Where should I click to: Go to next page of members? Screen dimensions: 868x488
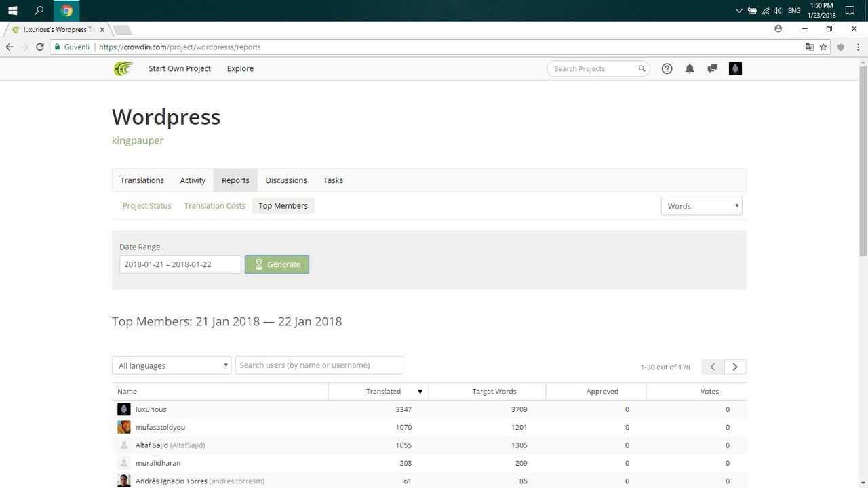(x=735, y=367)
